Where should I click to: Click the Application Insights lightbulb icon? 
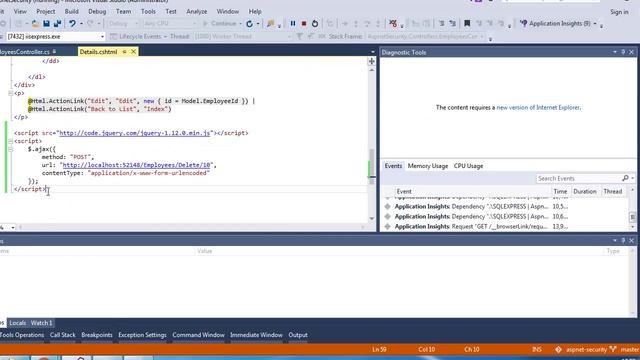pyautogui.click(x=523, y=24)
